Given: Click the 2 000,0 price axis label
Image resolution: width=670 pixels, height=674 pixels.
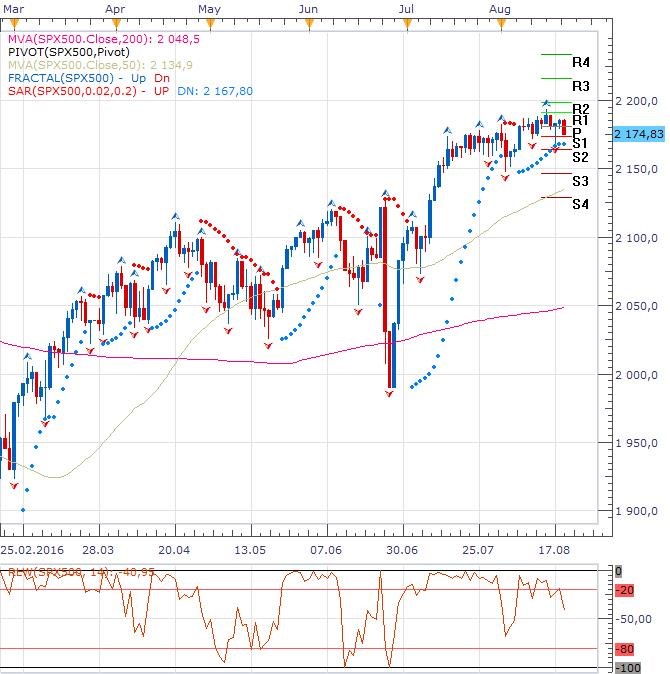Looking at the screenshot, I should 636,375.
